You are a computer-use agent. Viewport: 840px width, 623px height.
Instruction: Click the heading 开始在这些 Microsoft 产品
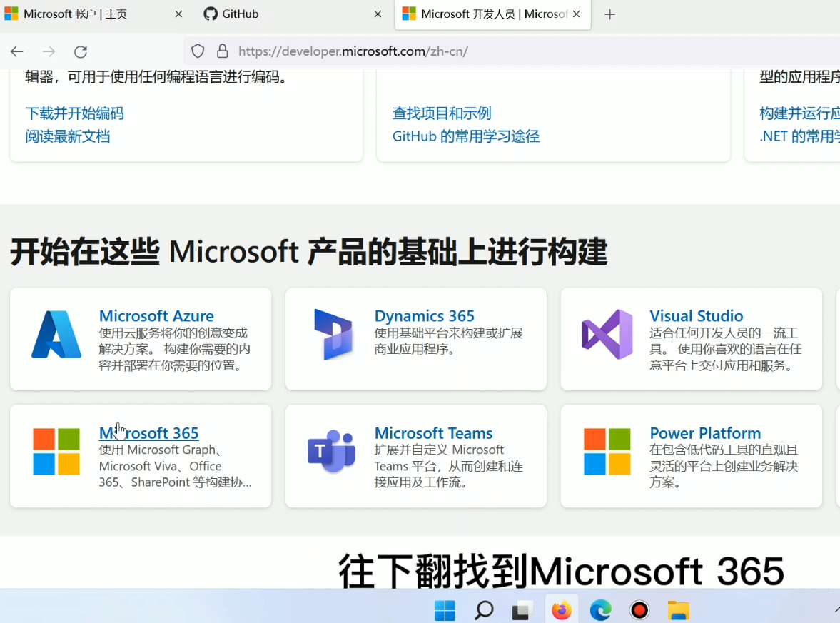pyautogui.click(x=308, y=252)
